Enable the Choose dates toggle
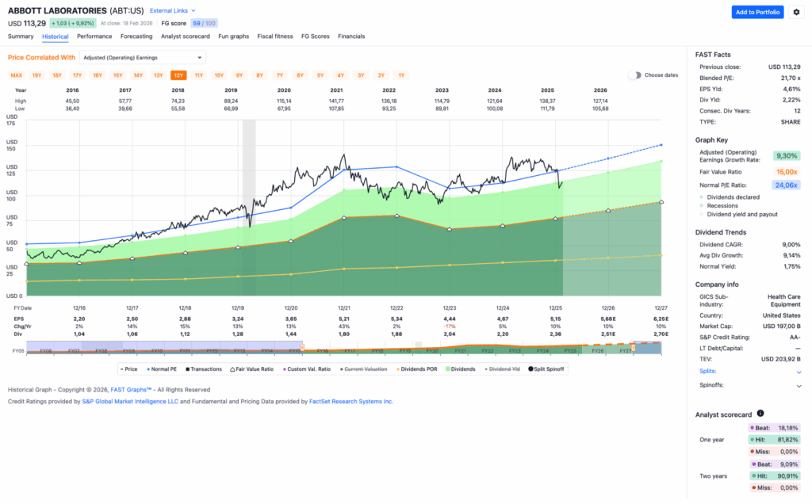Image resolution: width=812 pixels, height=504 pixels. pos(635,75)
